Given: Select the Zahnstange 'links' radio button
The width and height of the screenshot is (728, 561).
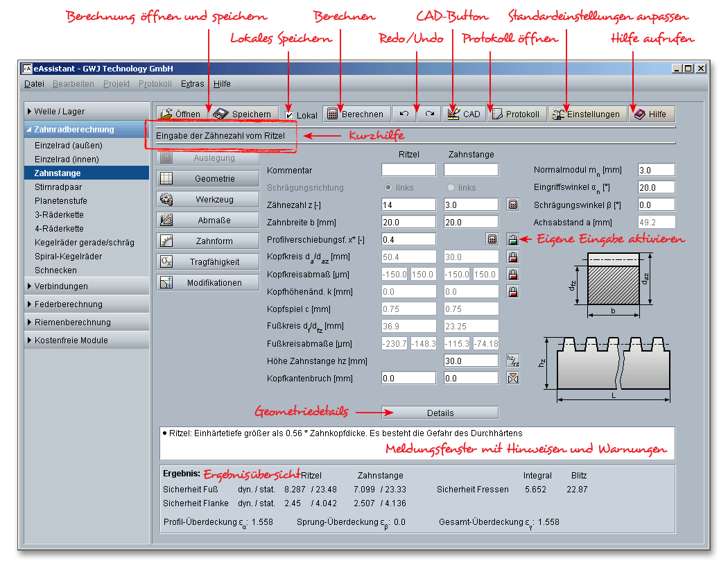Looking at the screenshot, I should click(x=451, y=188).
